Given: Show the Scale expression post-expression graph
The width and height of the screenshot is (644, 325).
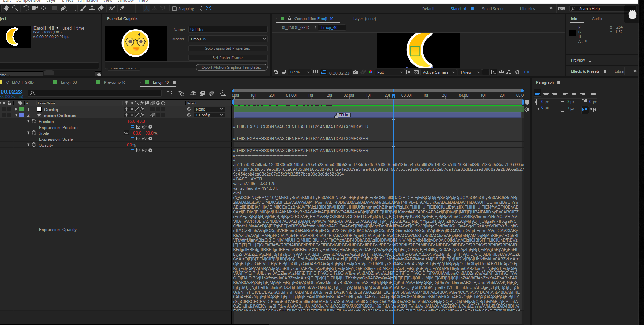Looking at the screenshot, I should click(x=138, y=139).
